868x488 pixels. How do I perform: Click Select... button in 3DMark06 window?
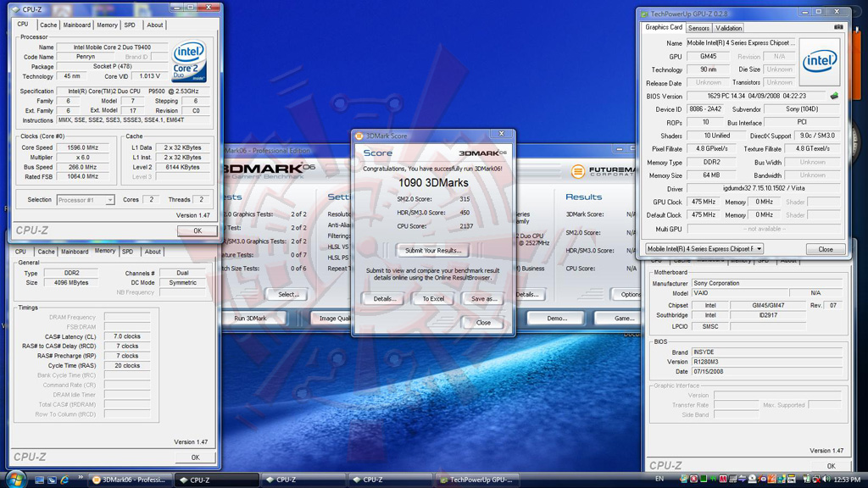coord(288,294)
